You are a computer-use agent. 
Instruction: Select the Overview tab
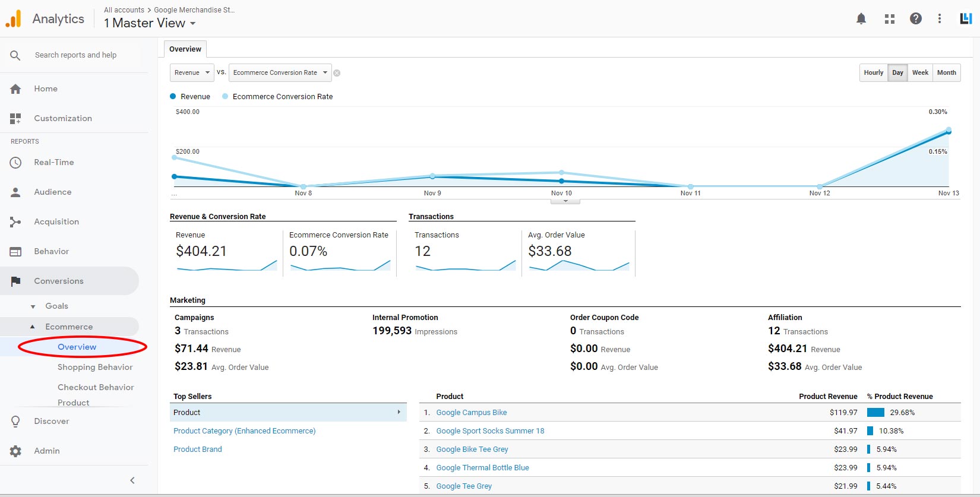[185, 49]
